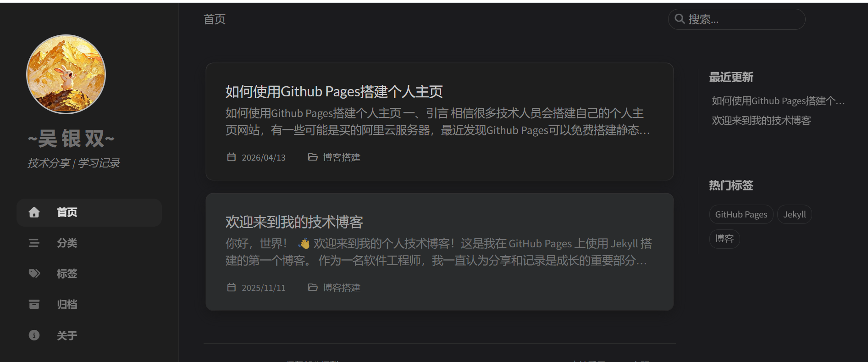
Task: Go to the 归档 page
Action: point(67,305)
